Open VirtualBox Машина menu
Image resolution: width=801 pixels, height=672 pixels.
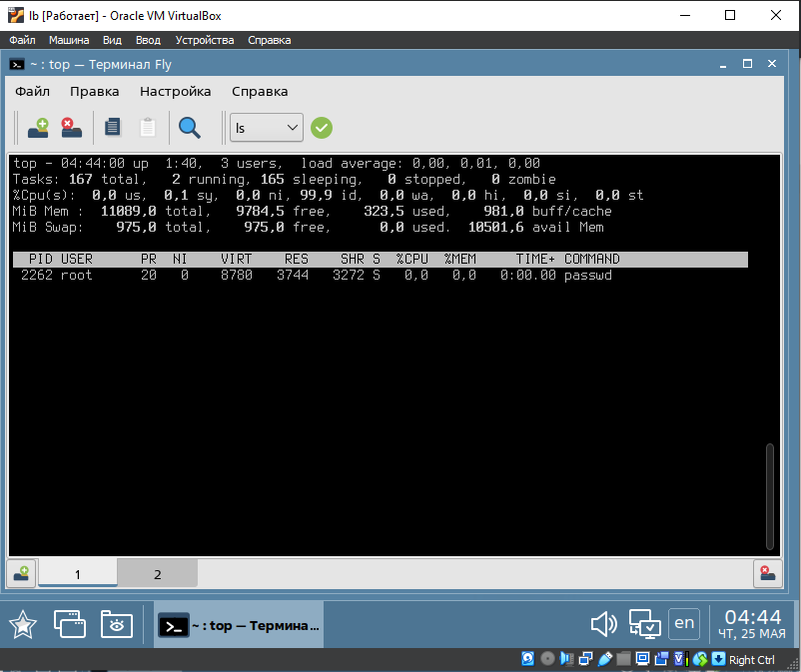tap(69, 40)
